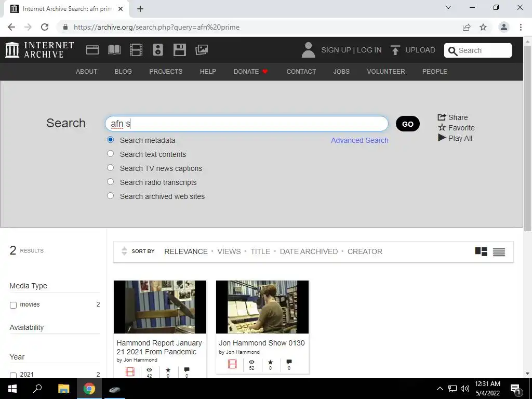Open Chrome profile icon

503,27
